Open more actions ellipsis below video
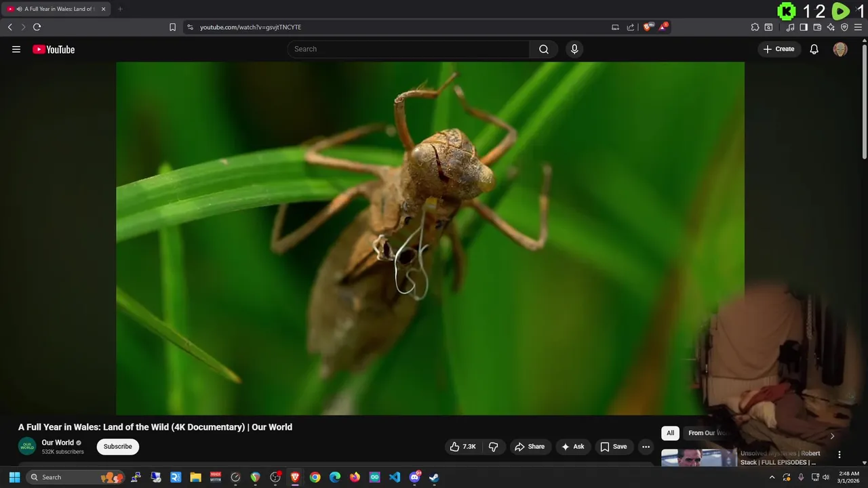This screenshot has width=868, height=488. tap(646, 447)
